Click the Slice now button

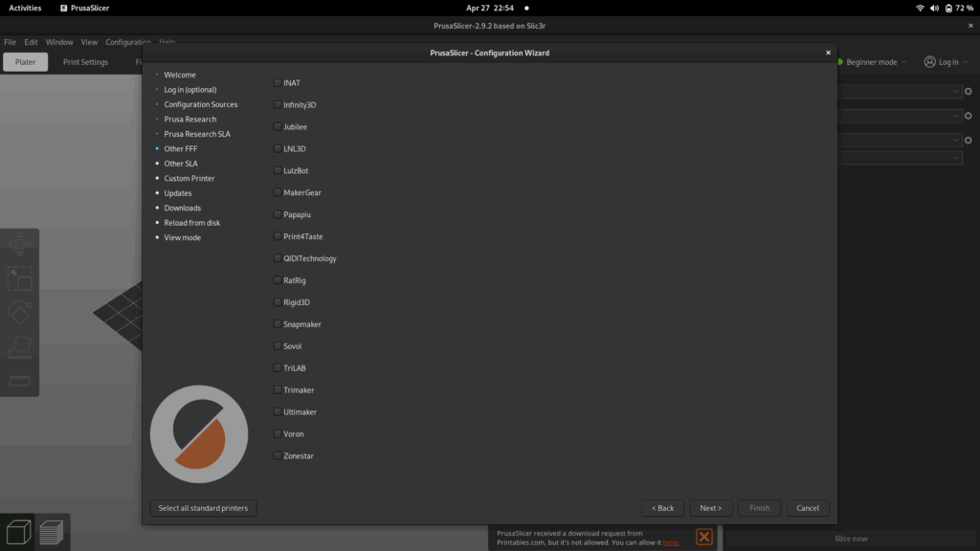851,539
